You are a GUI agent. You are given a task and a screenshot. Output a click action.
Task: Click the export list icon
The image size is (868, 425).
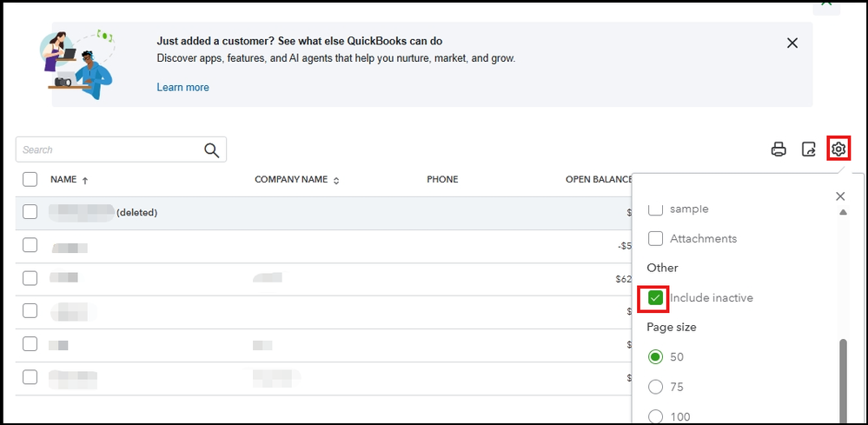(x=808, y=149)
